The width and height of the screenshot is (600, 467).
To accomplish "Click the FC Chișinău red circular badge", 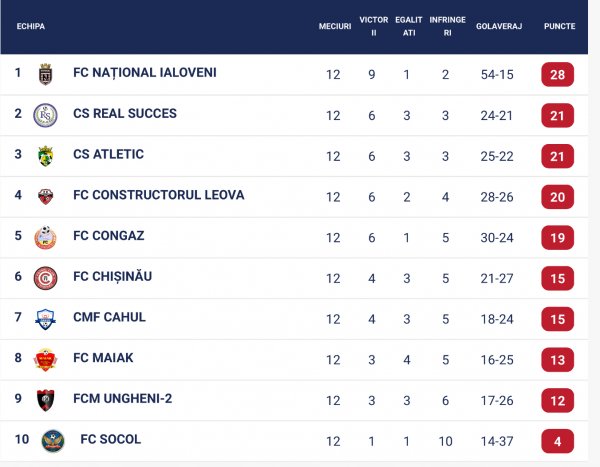I will click(x=45, y=278).
